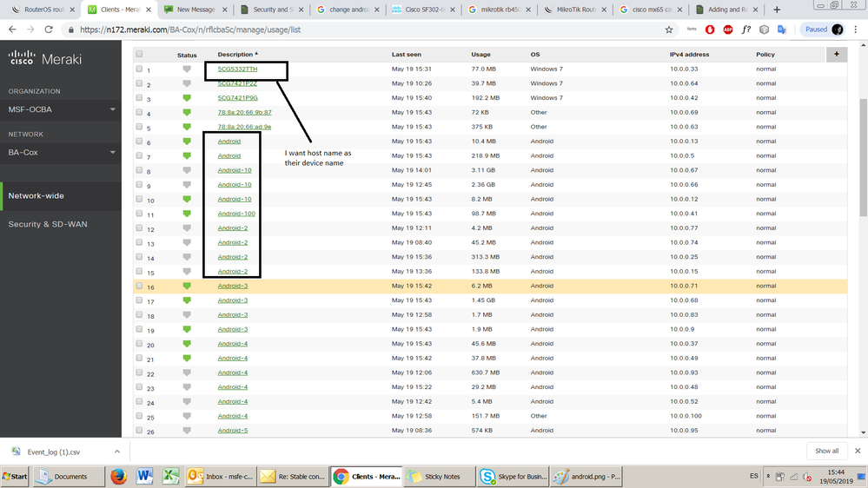Expand the Event_log (1).csv download options arrow
Screen dimensions: 868x488
[x=117, y=452]
